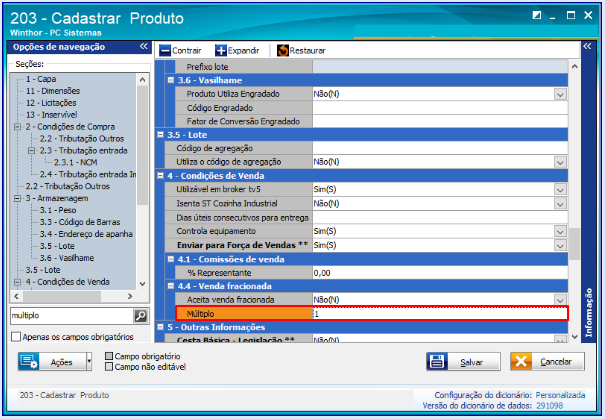Click the Salvar floppy disk icon
Screen dimensions: 605x419
point(437,362)
